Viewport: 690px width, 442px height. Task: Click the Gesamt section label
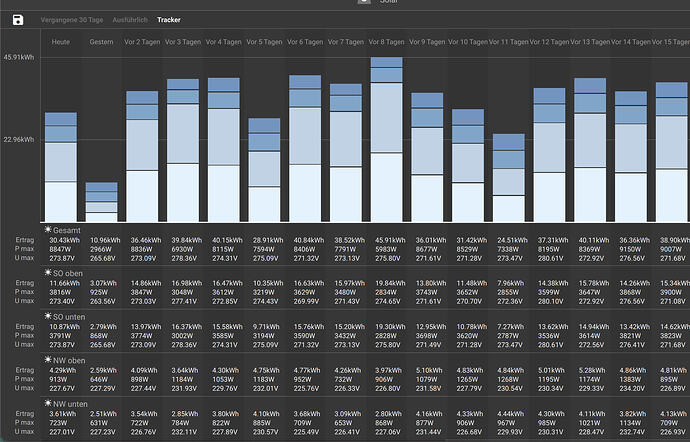tap(66, 230)
